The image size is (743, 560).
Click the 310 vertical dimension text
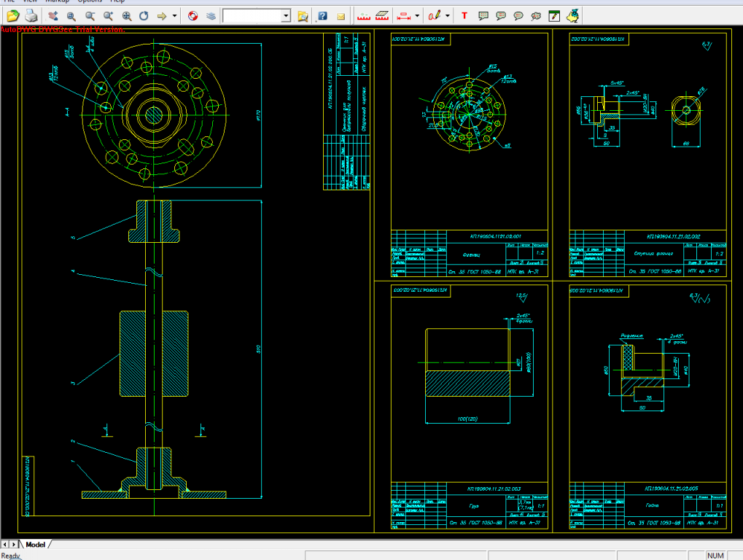[259, 349]
